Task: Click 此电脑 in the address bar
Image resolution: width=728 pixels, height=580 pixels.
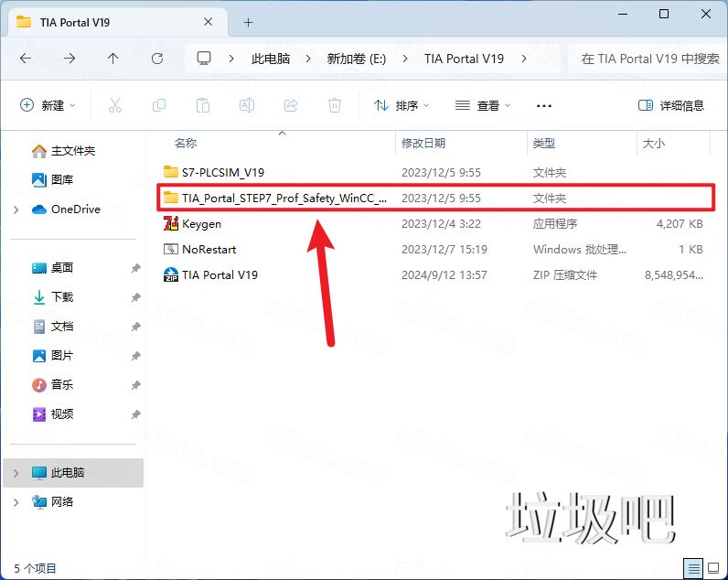Action: point(271,59)
